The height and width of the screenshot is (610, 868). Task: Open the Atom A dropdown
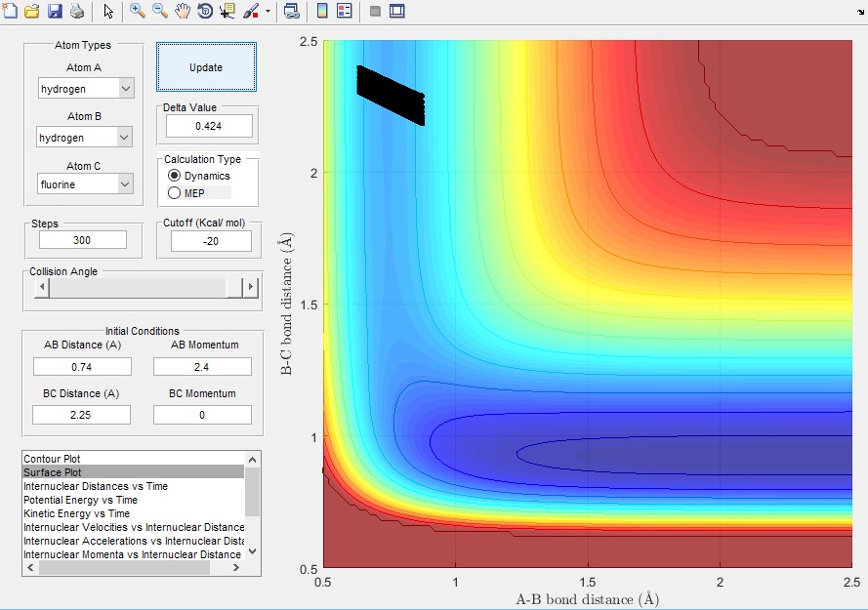(125, 89)
